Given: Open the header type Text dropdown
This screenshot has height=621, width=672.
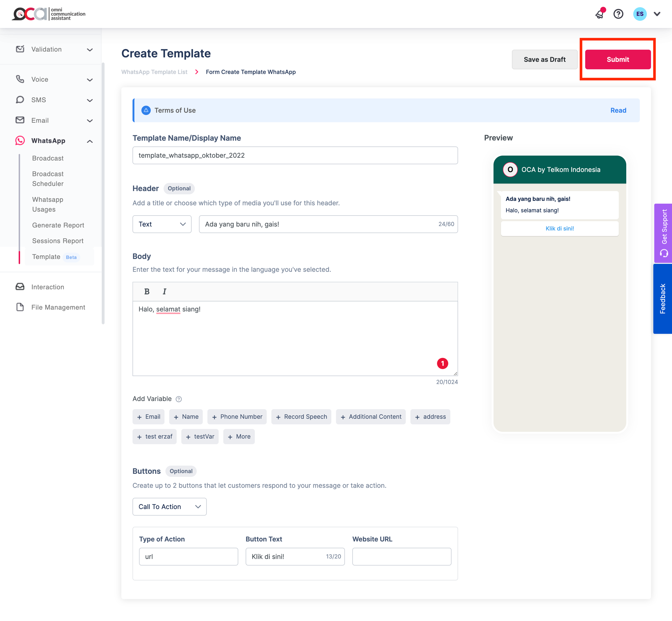Looking at the screenshot, I should (162, 224).
